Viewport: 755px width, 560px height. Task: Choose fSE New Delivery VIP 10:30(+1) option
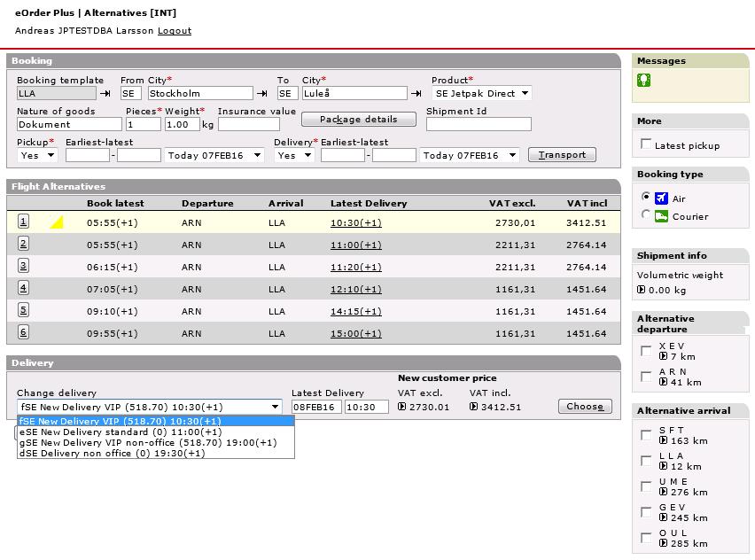[156, 421]
